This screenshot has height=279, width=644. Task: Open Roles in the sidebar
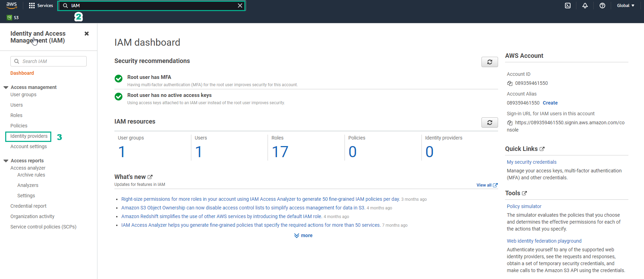(16, 115)
